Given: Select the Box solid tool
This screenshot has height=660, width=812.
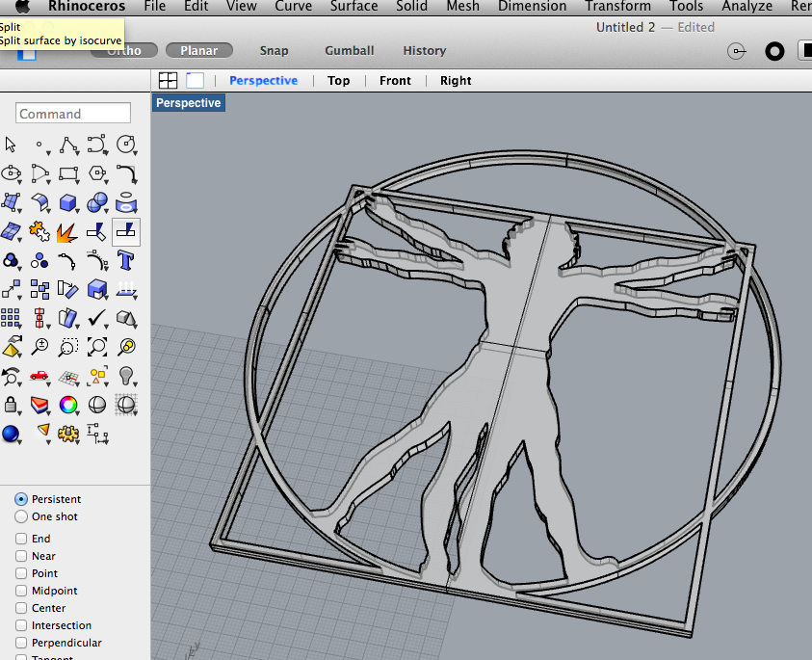Looking at the screenshot, I should click(x=68, y=202).
